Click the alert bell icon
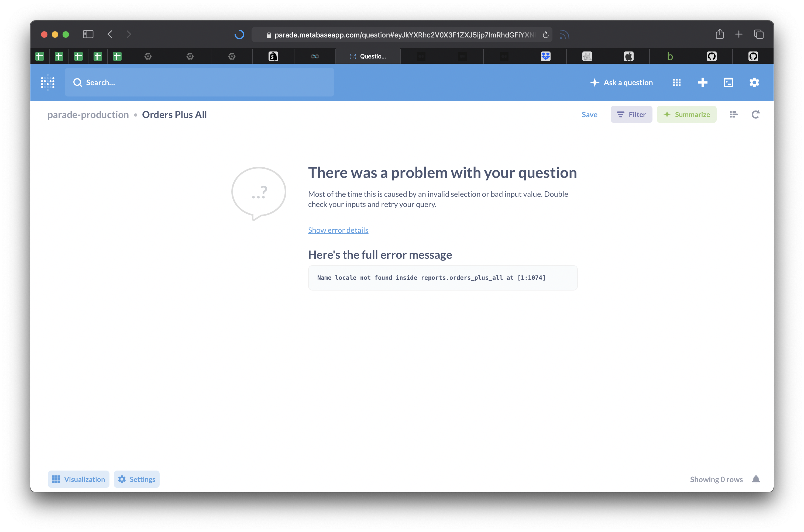This screenshot has height=532, width=804. [756, 479]
